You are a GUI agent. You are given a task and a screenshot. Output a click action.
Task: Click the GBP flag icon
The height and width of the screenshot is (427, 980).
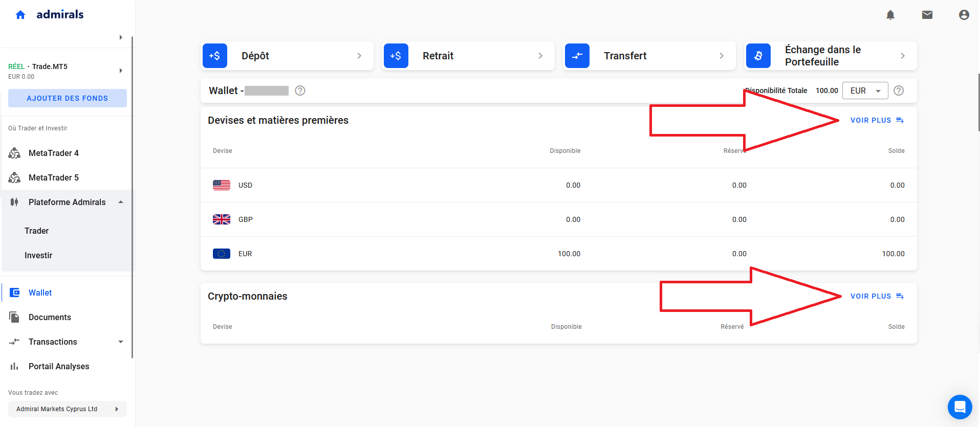(222, 219)
